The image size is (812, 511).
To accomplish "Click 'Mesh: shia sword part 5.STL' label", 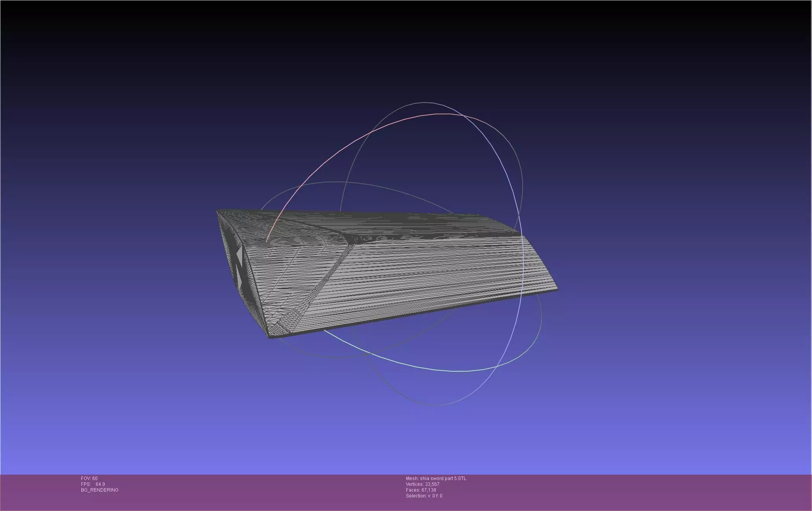I will tap(436, 478).
